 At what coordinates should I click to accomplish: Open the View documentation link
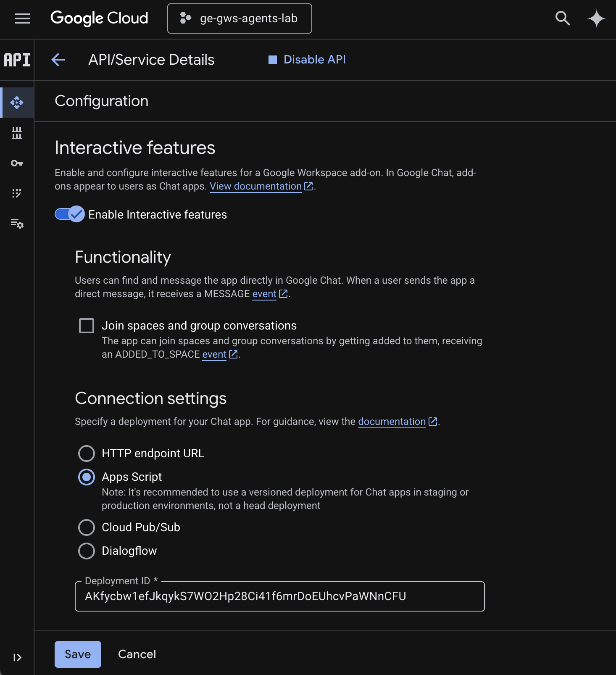255,186
